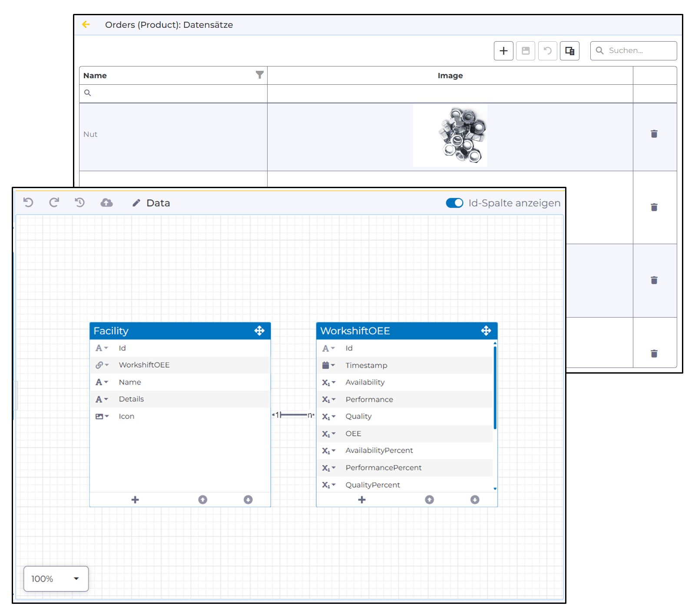Add a field to Facility table
Image resolution: width=695 pixels, height=616 pixels.
pos(135,500)
